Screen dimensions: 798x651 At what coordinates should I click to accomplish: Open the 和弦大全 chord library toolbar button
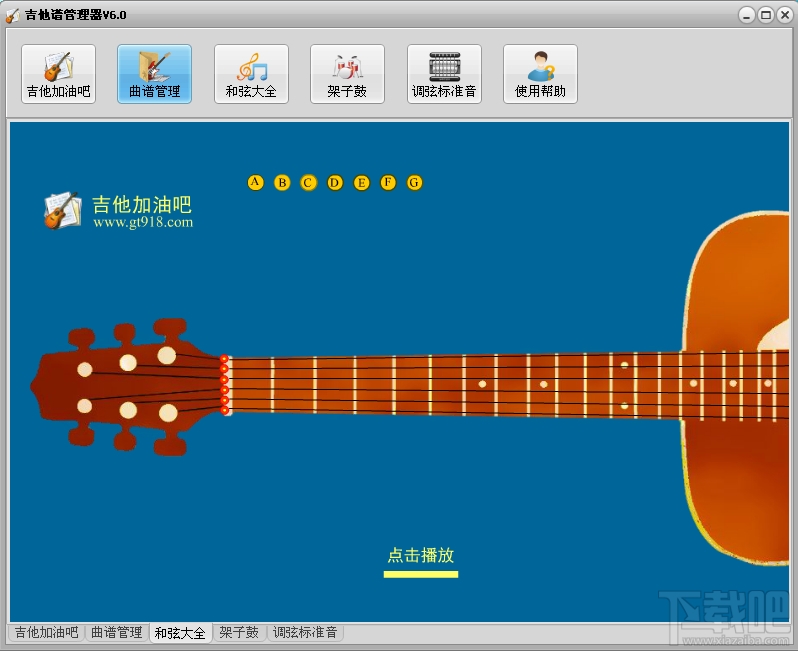point(251,74)
